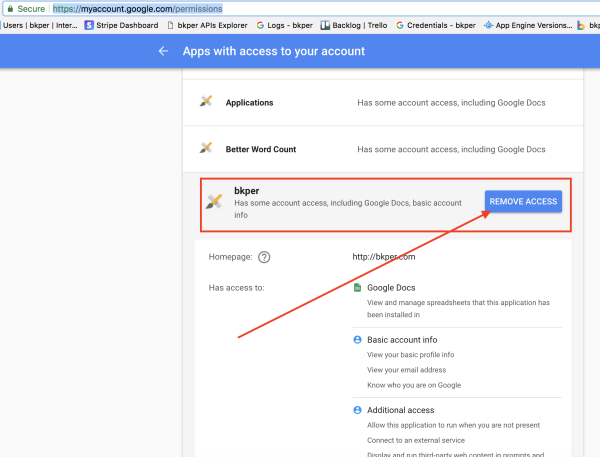Open the Better Word Count app row
This screenshot has height=457, width=600.
click(x=383, y=149)
